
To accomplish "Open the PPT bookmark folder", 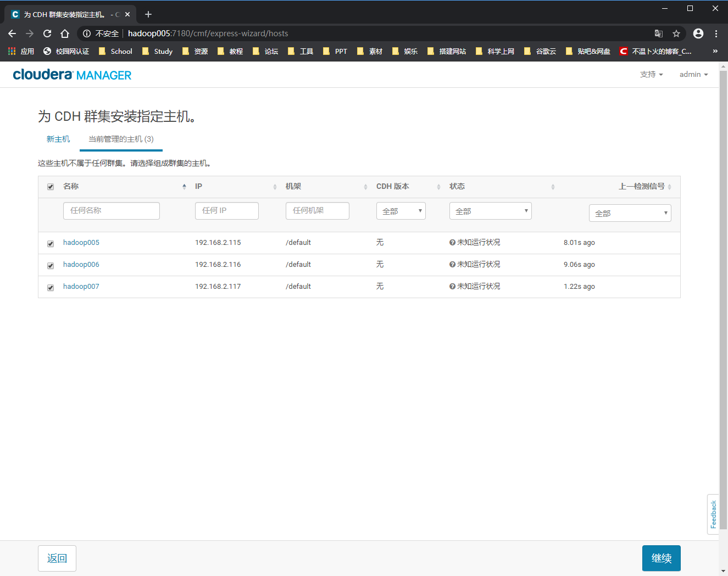I will (335, 51).
